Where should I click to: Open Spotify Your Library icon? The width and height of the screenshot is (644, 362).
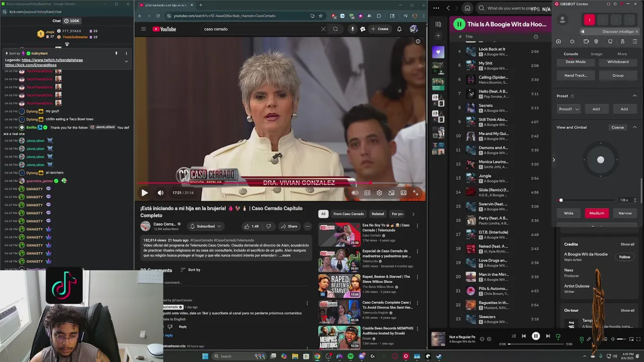(438, 24)
